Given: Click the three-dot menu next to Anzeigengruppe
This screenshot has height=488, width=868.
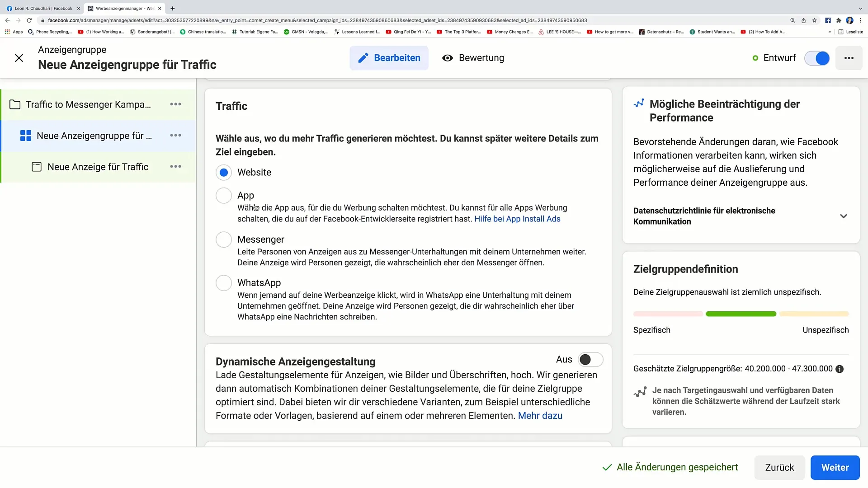Looking at the screenshot, I should click(x=176, y=135).
